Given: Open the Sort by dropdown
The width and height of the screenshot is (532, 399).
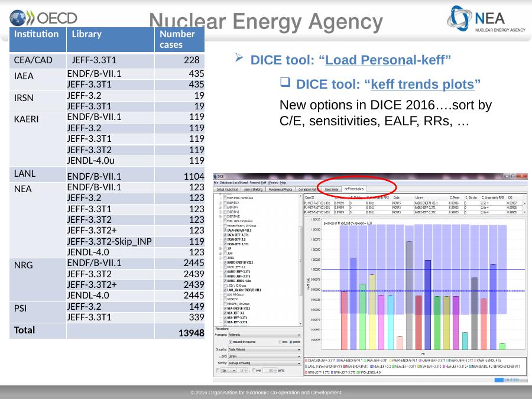Looking at the screenshot, I should pos(264,364).
